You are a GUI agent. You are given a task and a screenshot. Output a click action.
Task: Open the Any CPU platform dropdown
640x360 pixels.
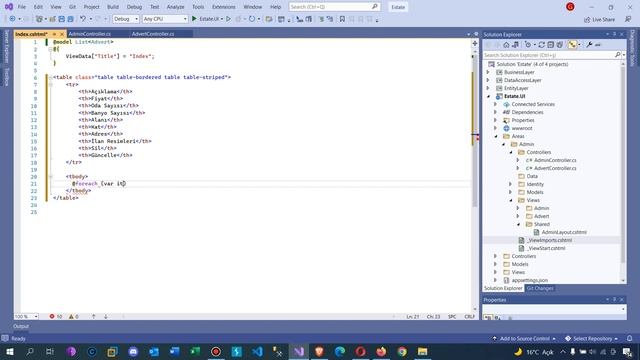pos(165,19)
